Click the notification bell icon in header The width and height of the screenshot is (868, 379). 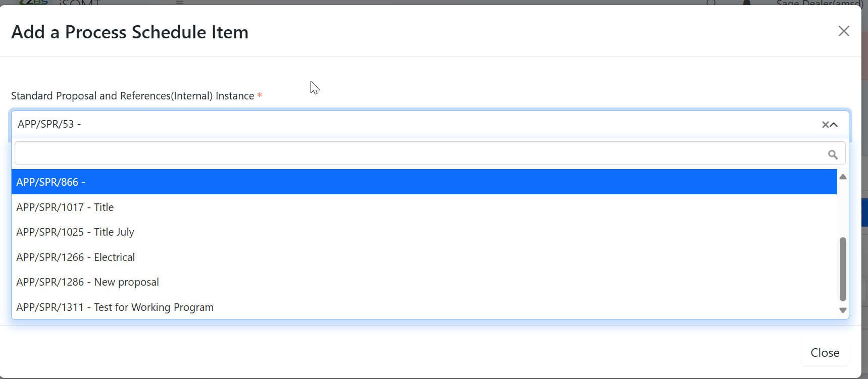(x=747, y=3)
